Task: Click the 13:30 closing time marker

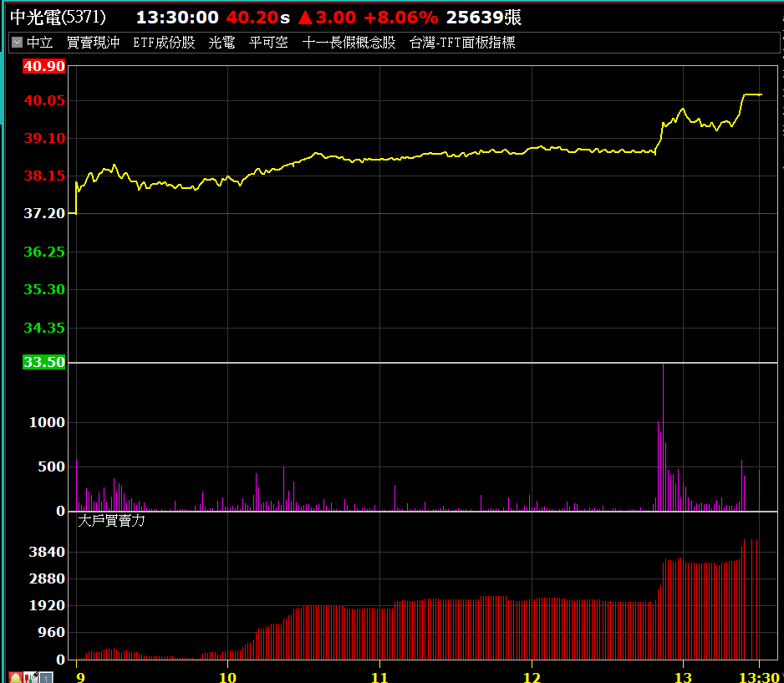Action: tap(760, 677)
